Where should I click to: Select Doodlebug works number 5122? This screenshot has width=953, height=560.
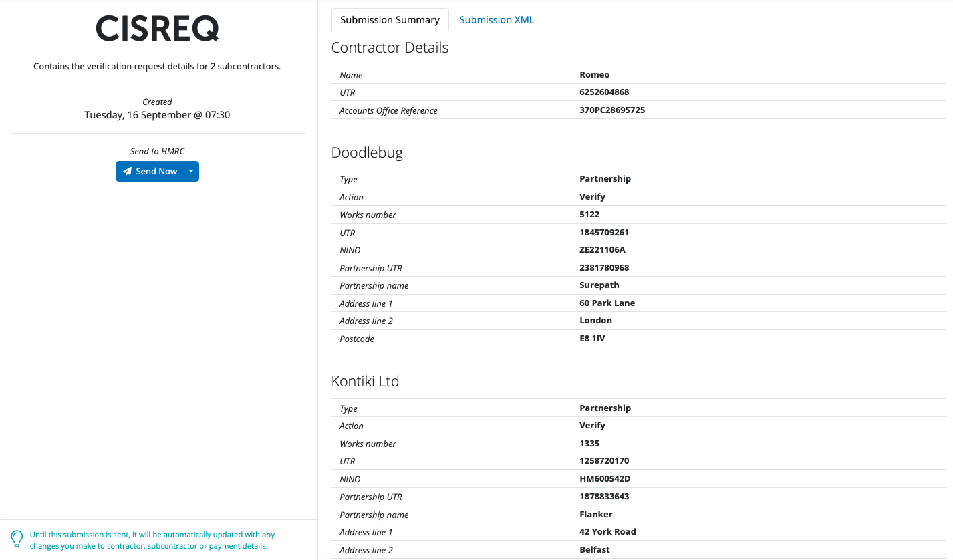pos(589,215)
